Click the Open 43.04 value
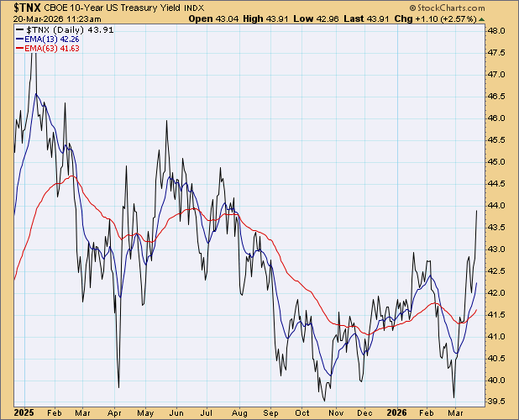The image size is (519, 420). [x=213, y=18]
